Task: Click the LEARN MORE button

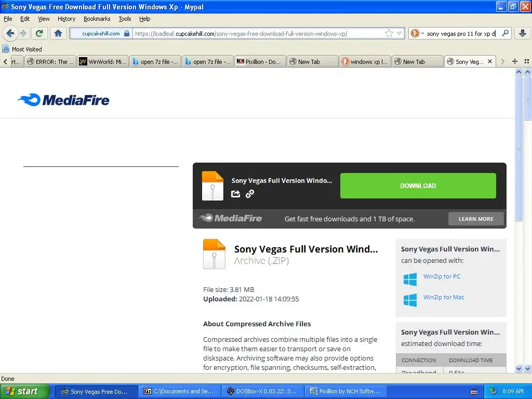Action: (476, 219)
